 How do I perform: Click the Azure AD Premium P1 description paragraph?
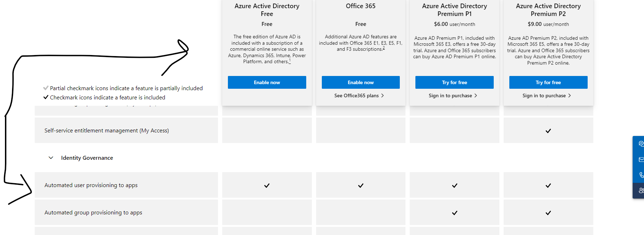point(454,47)
